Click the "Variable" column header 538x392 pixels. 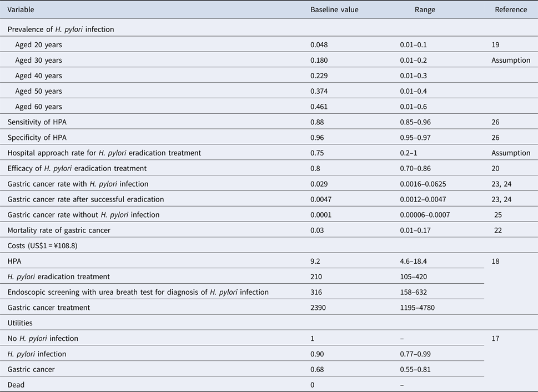[21, 10]
